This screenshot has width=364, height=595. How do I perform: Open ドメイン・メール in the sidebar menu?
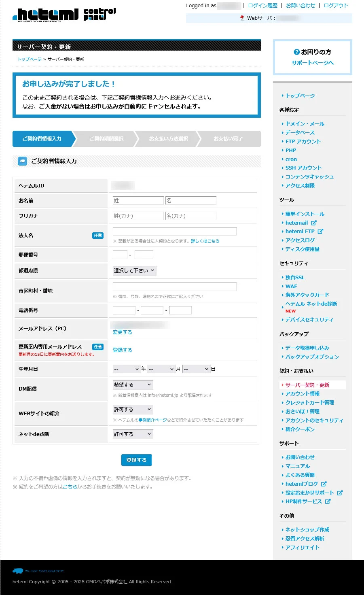[305, 124]
